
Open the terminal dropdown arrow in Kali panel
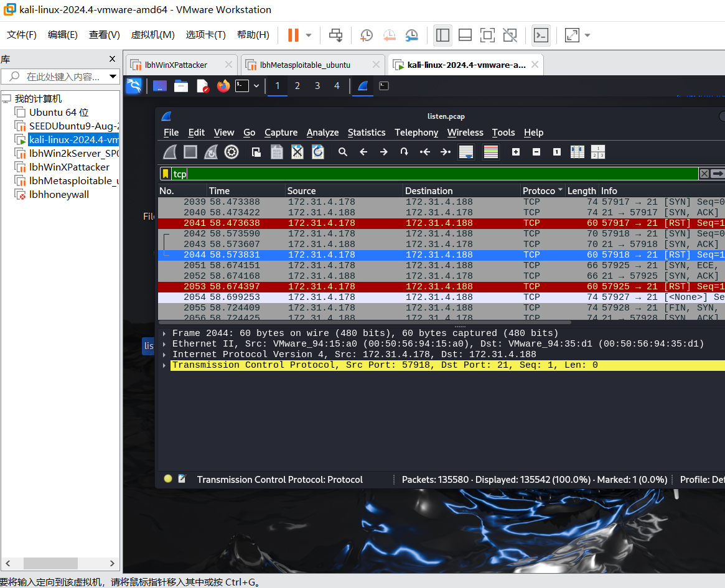256,86
